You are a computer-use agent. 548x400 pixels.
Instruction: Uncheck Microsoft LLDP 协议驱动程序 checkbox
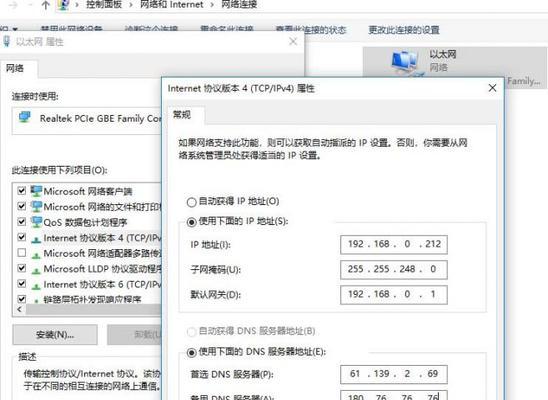click(x=22, y=268)
